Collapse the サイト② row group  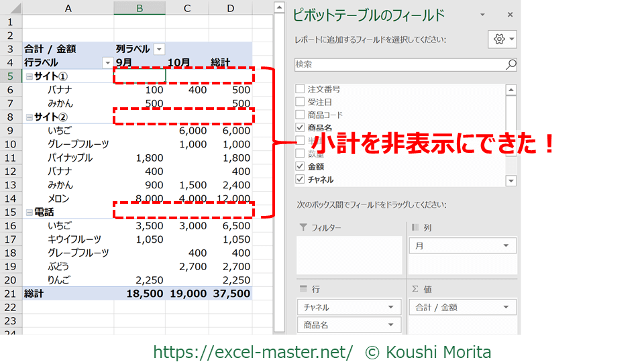[x=29, y=117]
